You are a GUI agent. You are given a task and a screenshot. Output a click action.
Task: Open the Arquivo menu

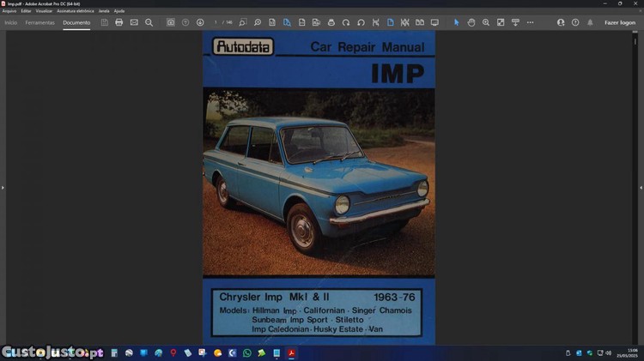click(x=9, y=10)
